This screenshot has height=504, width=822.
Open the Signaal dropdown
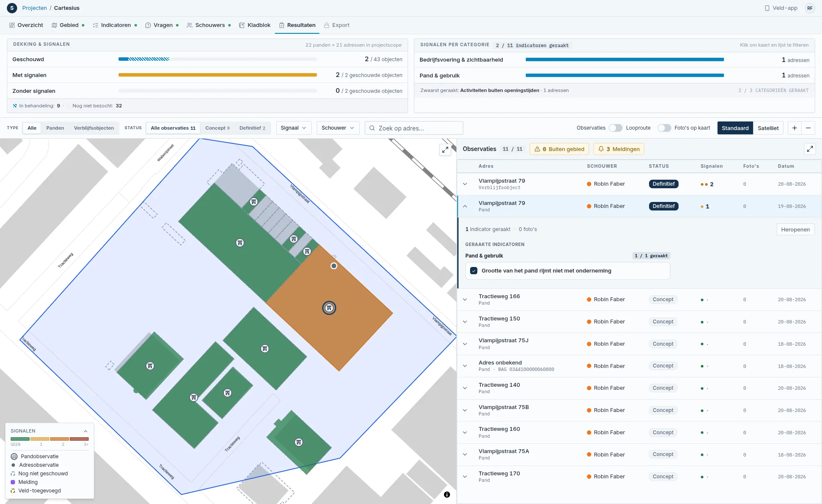[293, 128]
